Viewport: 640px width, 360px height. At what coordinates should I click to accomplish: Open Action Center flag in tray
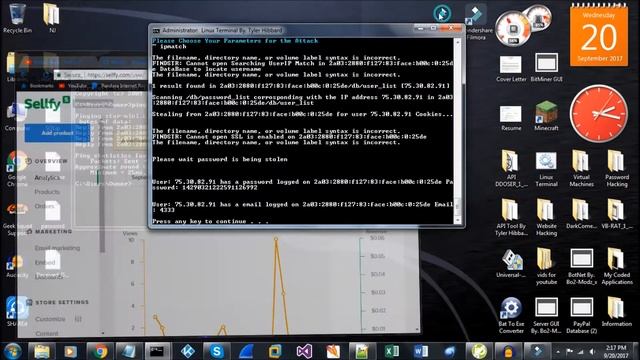[x=569, y=351]
